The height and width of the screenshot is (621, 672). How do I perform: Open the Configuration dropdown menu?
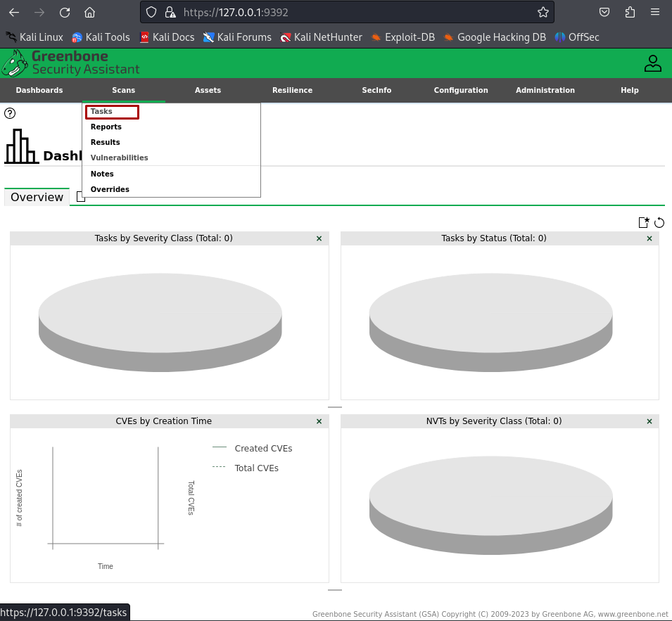click(460, 90)
